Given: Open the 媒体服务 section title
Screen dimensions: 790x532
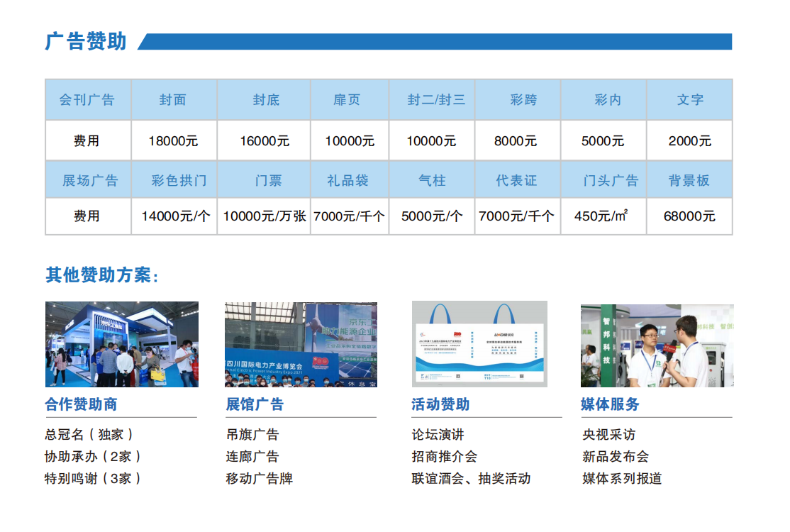Looking at the screenshot, I should pos(610,404).
